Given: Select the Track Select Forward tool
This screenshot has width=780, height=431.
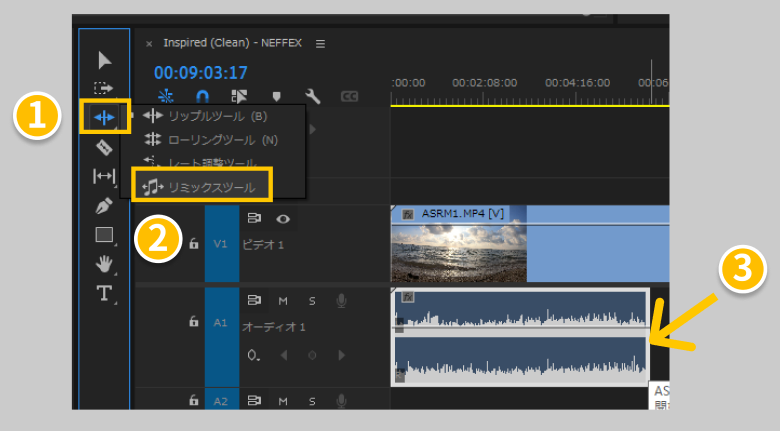Looking at the screenshot, I should (104, 88).
